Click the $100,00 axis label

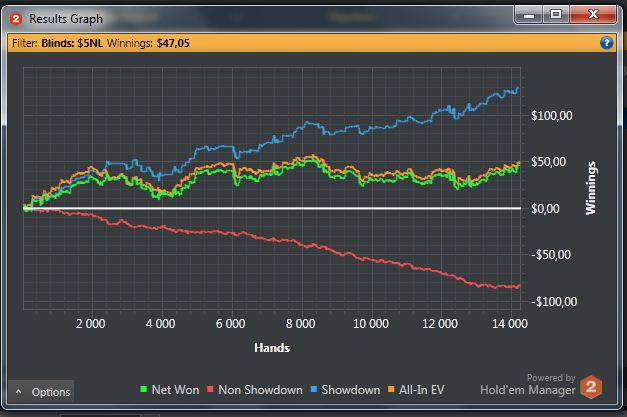point(551,116)
